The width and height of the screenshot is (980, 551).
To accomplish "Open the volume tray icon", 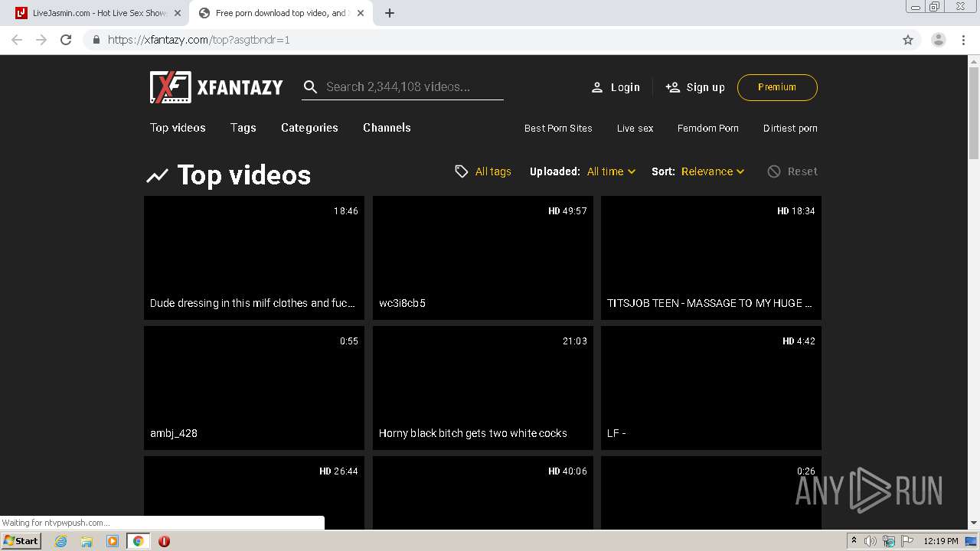I will 870,541.
